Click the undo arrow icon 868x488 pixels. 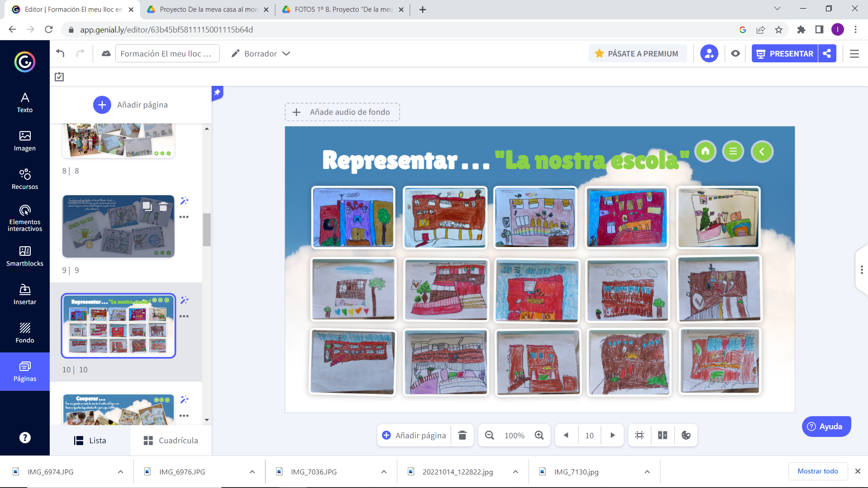pos(60,53)
